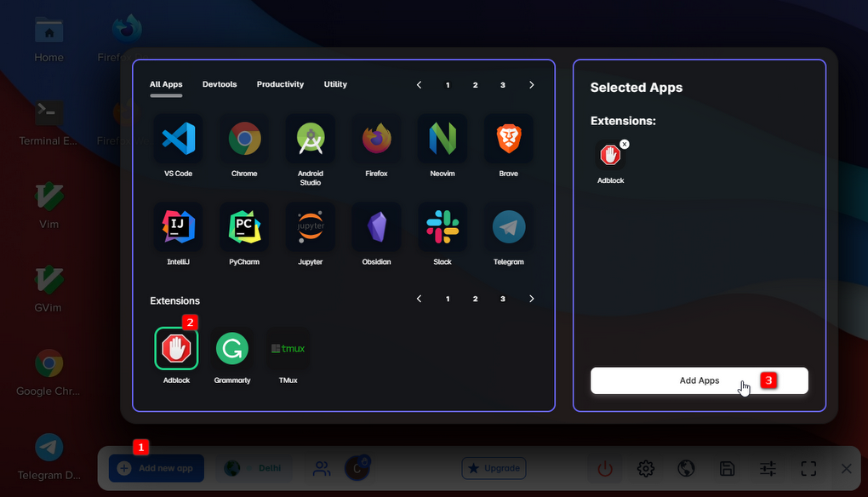This screenshot has width=868, height=497.
Task: Open the Delhi location selector
Action: click(253, 468)
